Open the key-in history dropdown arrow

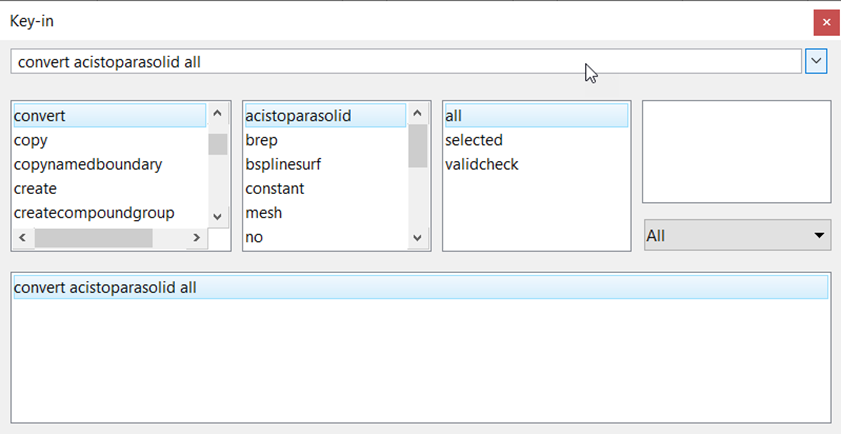click(817, 62)
